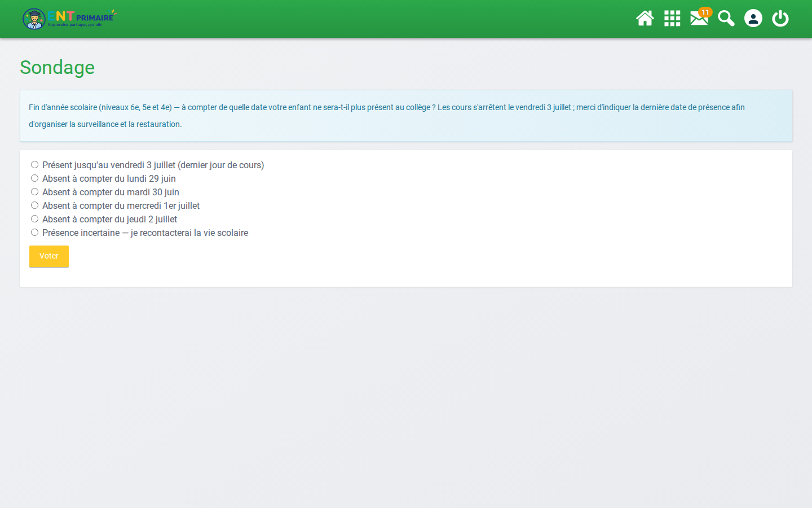Go to the home icon
The image size is (812, 508).
coord(645,19)
